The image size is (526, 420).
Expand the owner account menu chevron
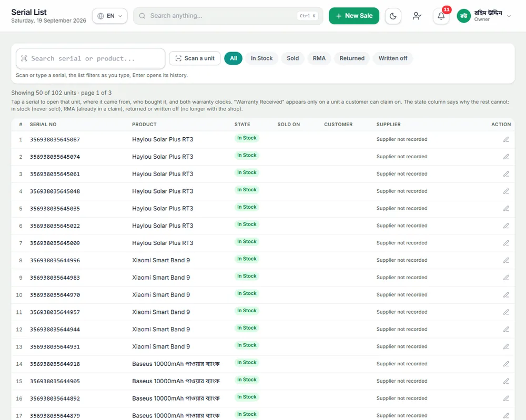509,16
